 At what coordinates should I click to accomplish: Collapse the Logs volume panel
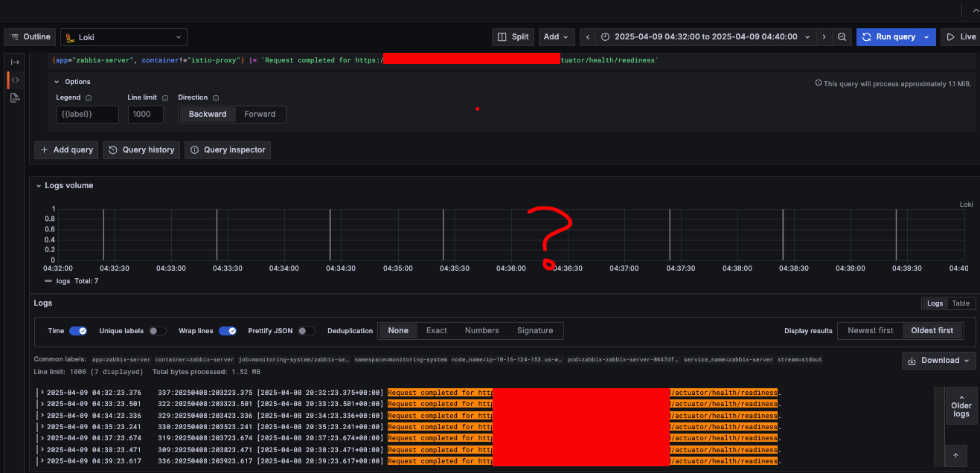click(39, 186)
